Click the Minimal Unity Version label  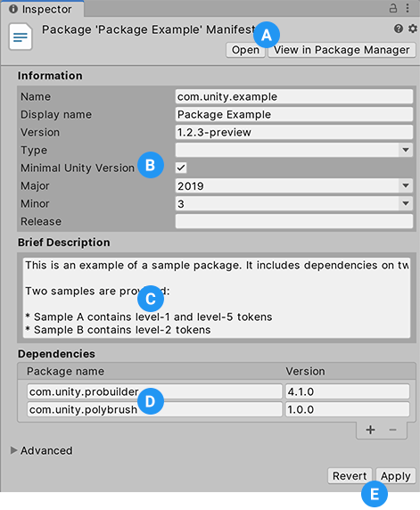tap(78, 168)
